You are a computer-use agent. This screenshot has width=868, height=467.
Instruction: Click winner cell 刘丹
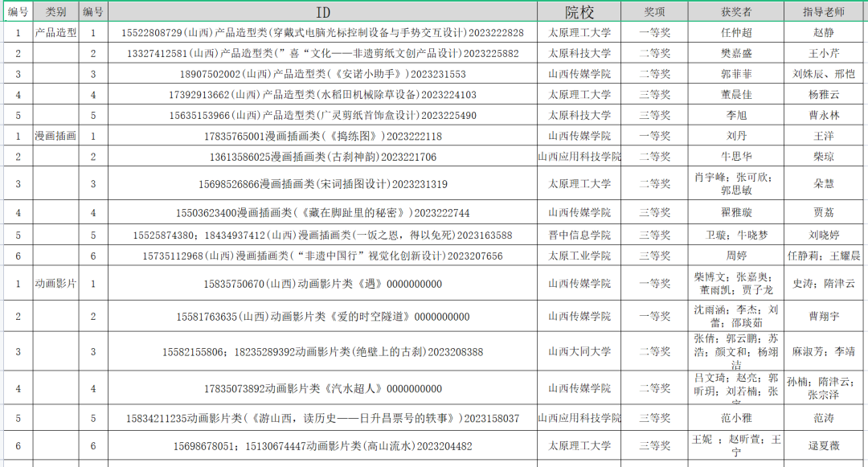(736, 136)
